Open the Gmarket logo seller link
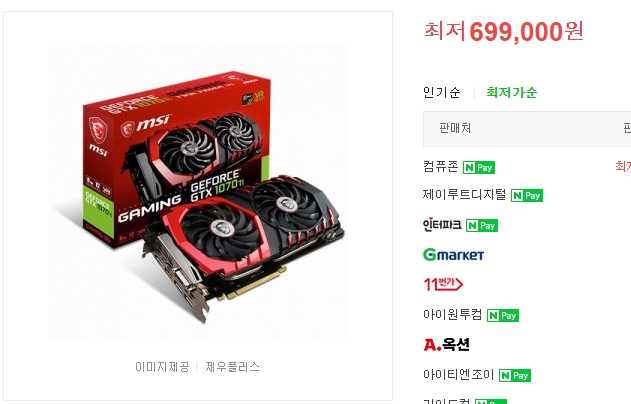 coord(454,255)
